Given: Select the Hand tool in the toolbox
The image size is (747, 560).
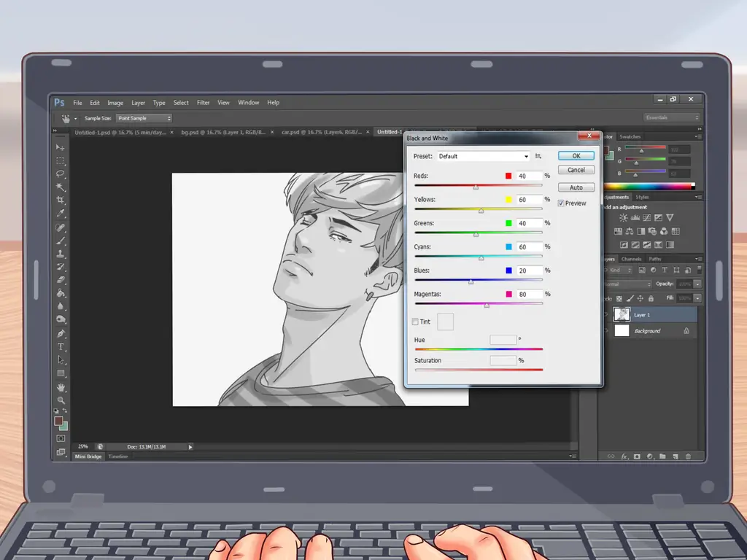Looking at the screenshot, I should click(x=61, y=387).
